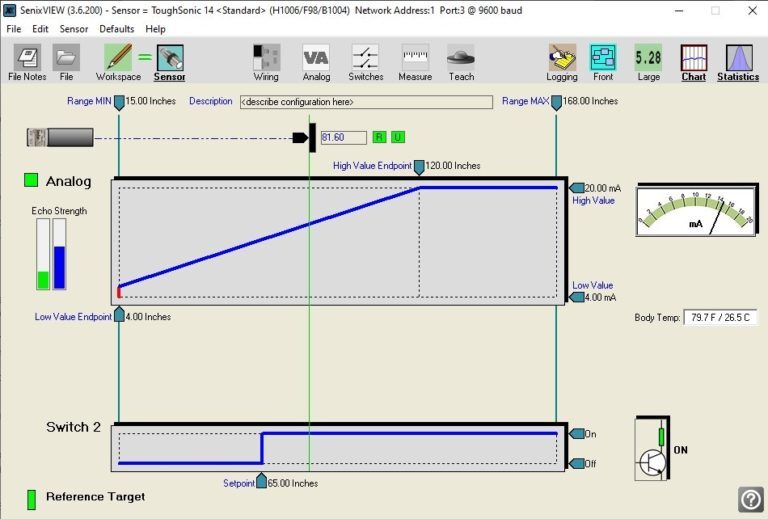This screenshot has width=768, height=519.
Task: Toggle the green Reference Target indicator
Action: [x=31, y=499]
